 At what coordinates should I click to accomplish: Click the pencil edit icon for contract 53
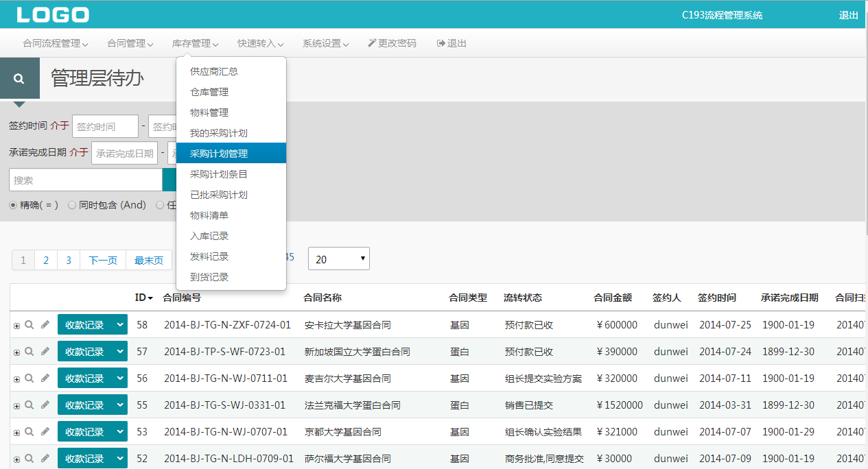tap(45, 432)
